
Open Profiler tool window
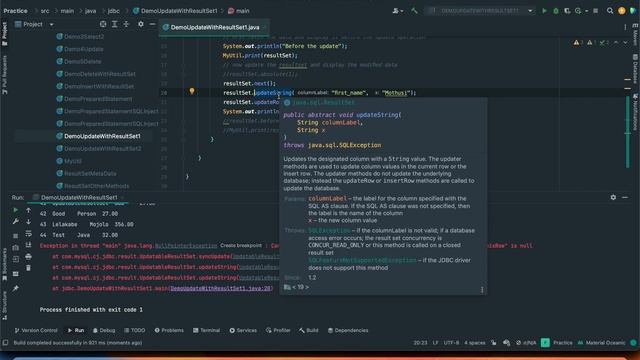pos(278,331)
